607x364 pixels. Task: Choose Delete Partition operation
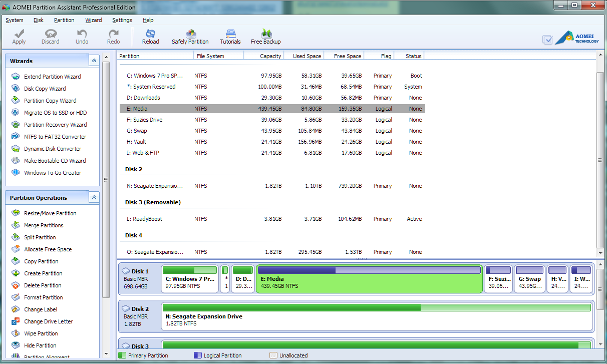pos(43,285)
